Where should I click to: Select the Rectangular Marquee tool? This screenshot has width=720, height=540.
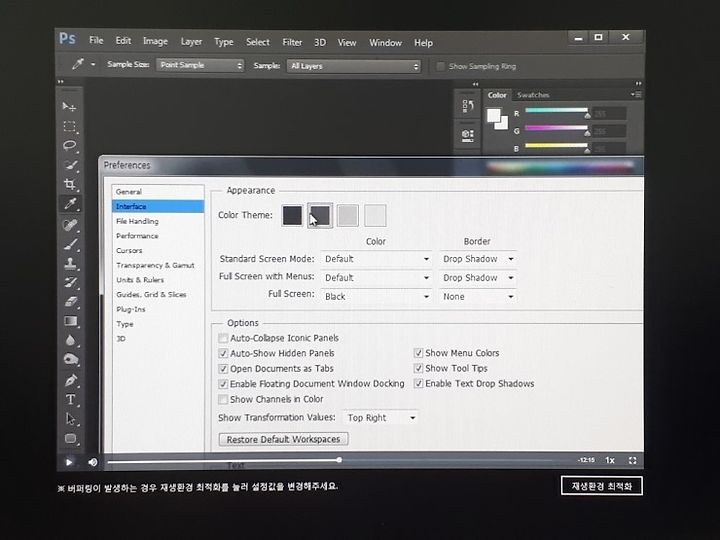[70, 126]
